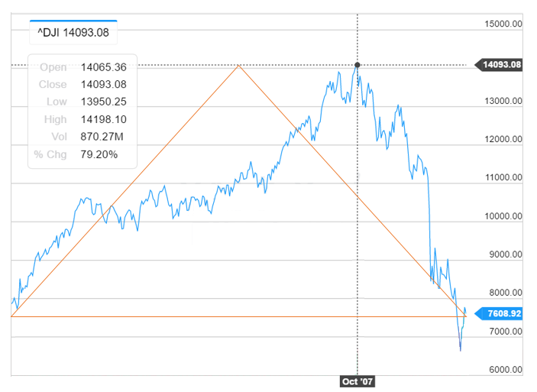Viewport: 537px width, 392px height.
Task: Click the Open 14065.36 tooltip row
Action: point(82,67)
